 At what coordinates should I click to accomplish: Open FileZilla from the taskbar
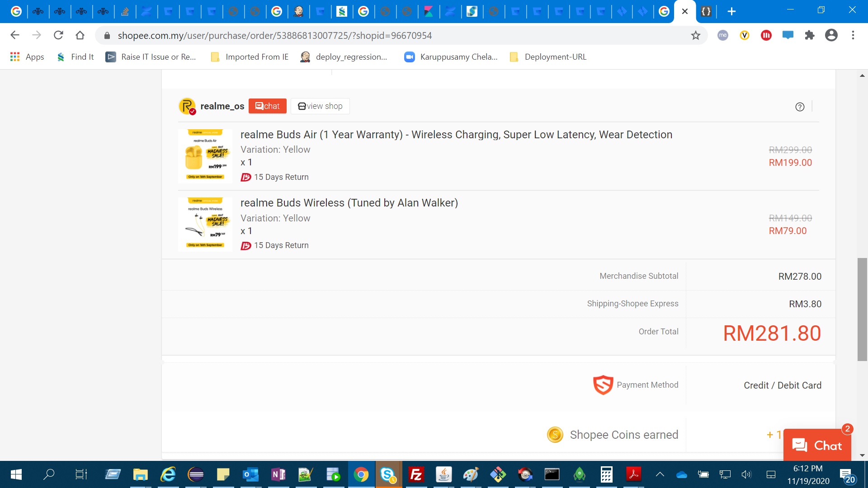(x=416, y=474)
